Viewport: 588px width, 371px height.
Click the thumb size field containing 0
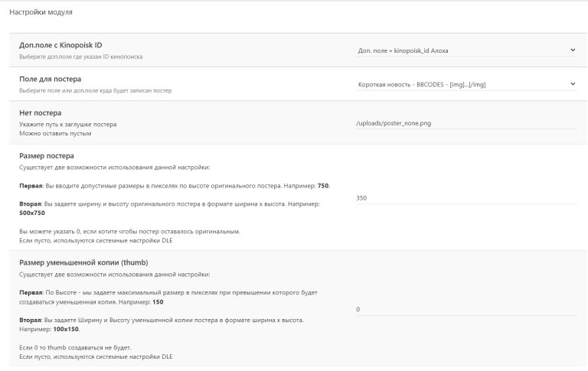(466, 309)
